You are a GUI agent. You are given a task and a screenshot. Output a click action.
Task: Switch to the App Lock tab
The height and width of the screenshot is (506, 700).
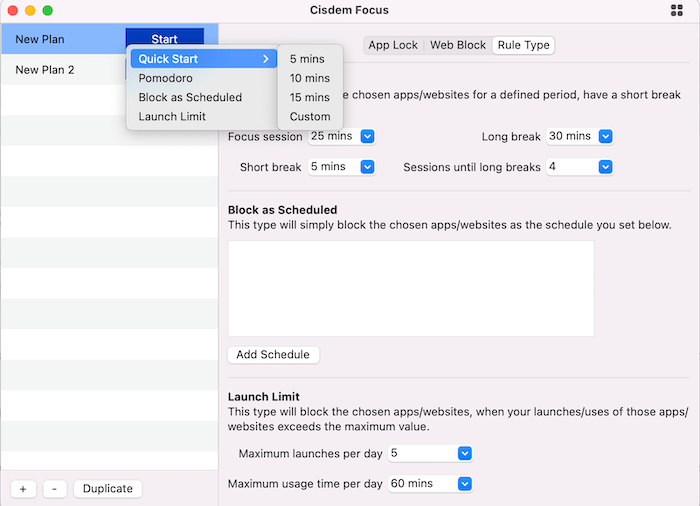tap(393, 45)
